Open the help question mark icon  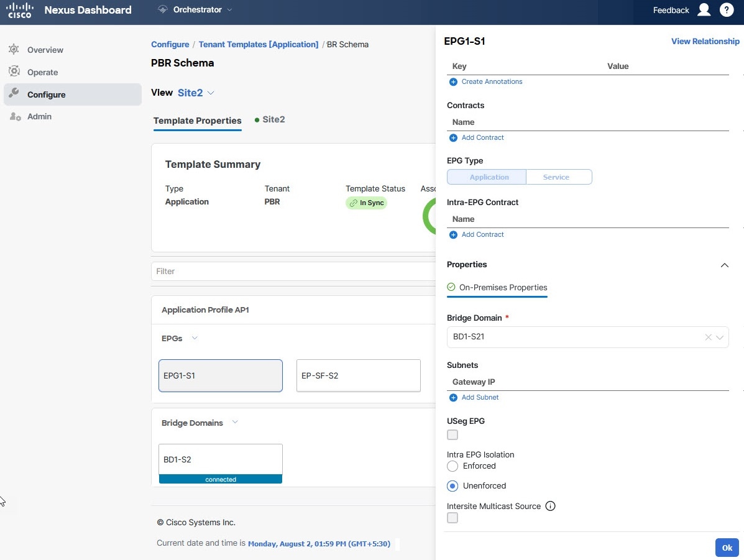tap(727, 10)
